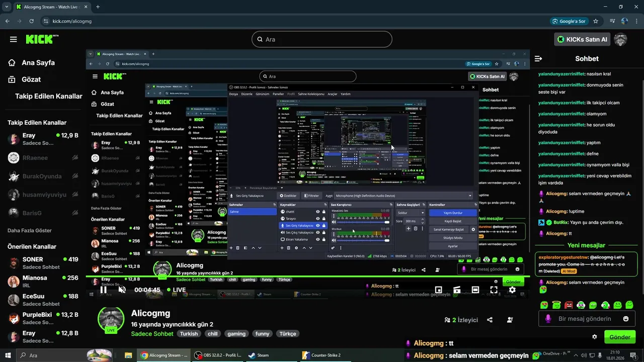Viewport: 644px width, 362px height.
Task: Hide Ses Giriş Yakalayıcısı source in streamed OBS
Action: coord(317,226)
